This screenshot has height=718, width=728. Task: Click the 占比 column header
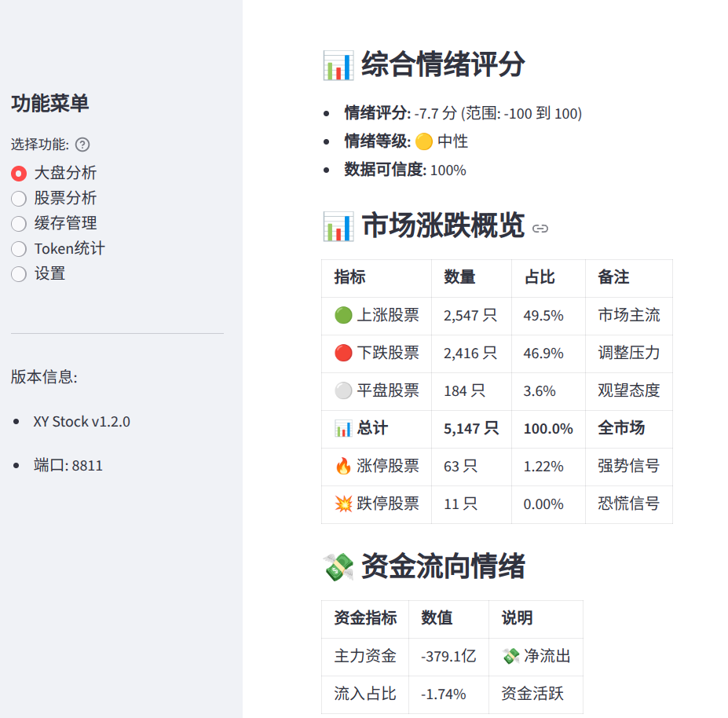[x=540, y=277]
